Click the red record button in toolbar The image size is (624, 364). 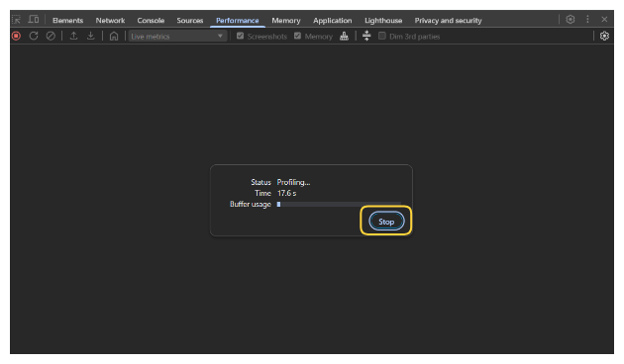tap(16, 37)
